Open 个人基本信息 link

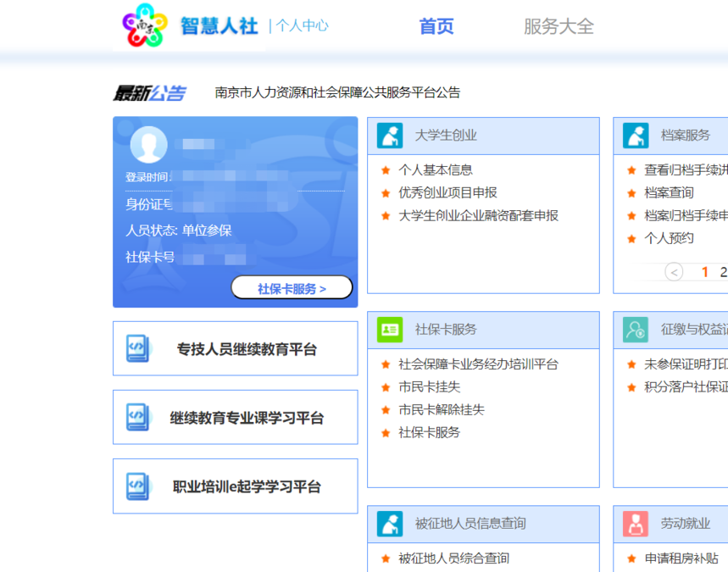coord(436,170)
